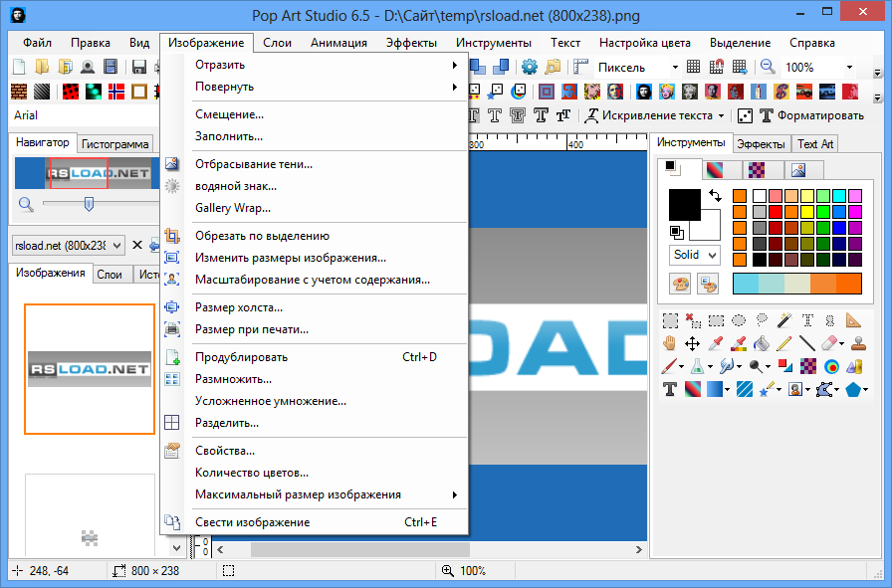The height and width of the screenshot is (588, 892).
Task: Select the chemistry flask tool
Action: [698, 366]
